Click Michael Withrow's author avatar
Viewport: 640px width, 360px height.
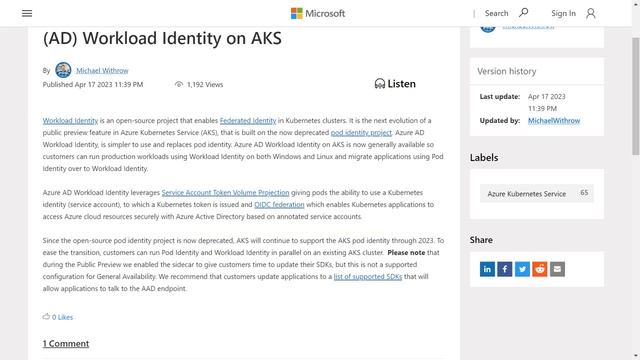[x=63, y=70]
